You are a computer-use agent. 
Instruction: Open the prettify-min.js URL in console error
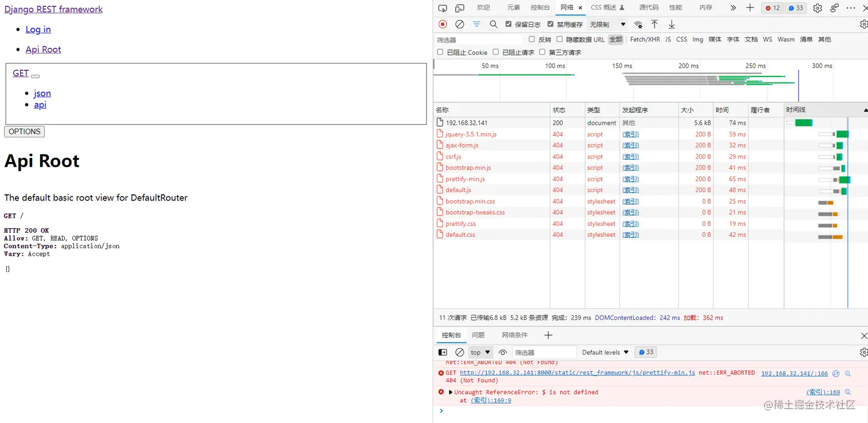click(578, 373)
